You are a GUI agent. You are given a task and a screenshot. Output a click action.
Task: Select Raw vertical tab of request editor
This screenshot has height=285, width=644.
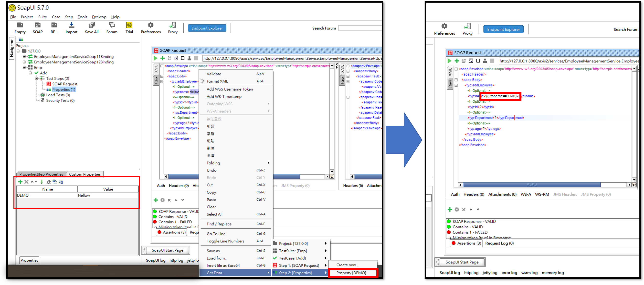156,81
